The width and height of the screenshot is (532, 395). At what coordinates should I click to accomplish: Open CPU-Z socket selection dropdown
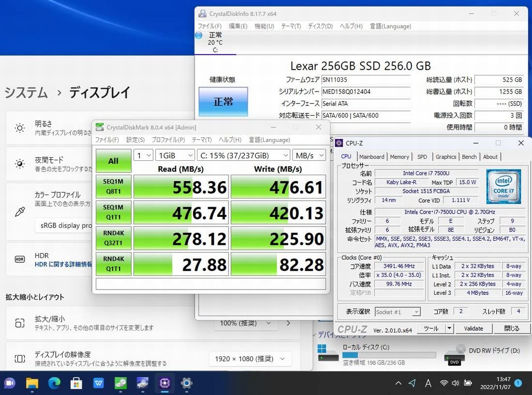tap(397, 312)
